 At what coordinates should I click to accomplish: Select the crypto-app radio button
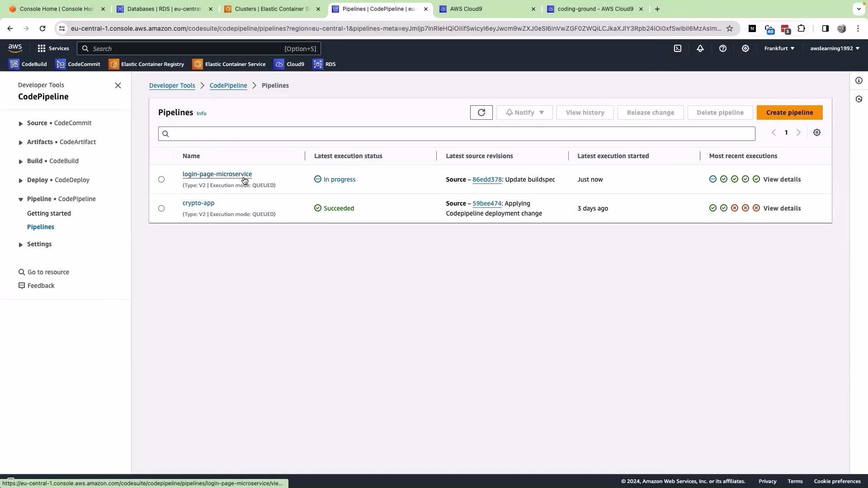pyautogui.click(x=161, y=209)
